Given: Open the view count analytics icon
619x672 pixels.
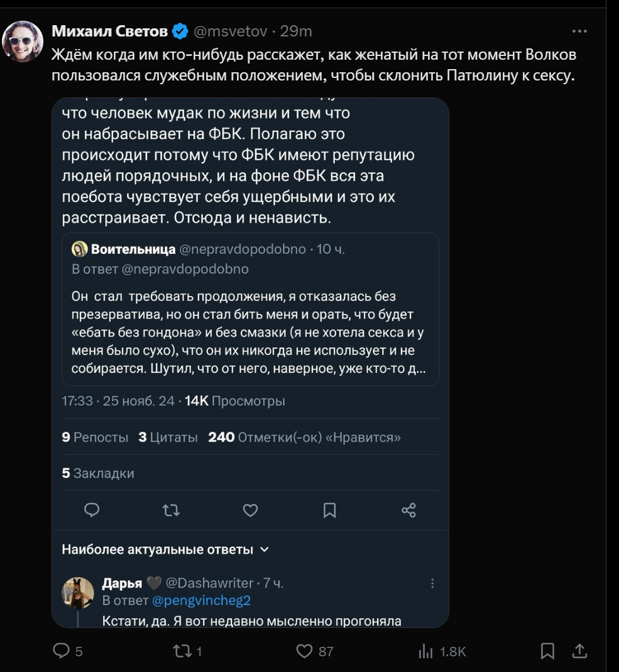Looking at the screenshot, I should point(425,651).
